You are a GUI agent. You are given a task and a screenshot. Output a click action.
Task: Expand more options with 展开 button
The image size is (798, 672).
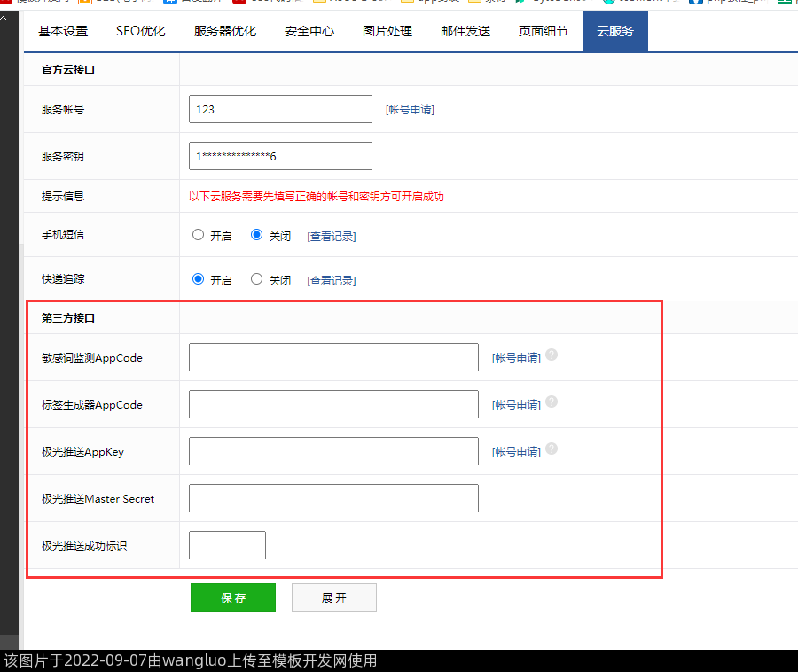coord(334,598)
